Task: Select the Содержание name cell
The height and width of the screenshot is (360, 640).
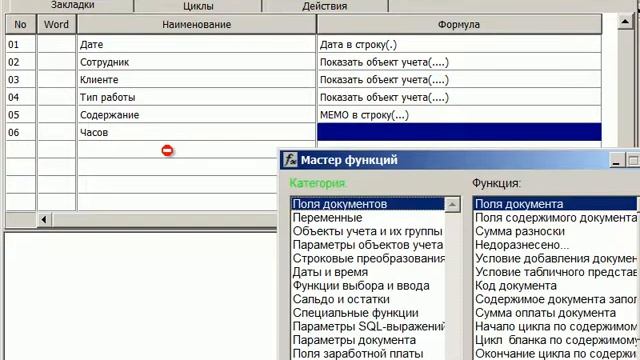Action: [196, 114]
